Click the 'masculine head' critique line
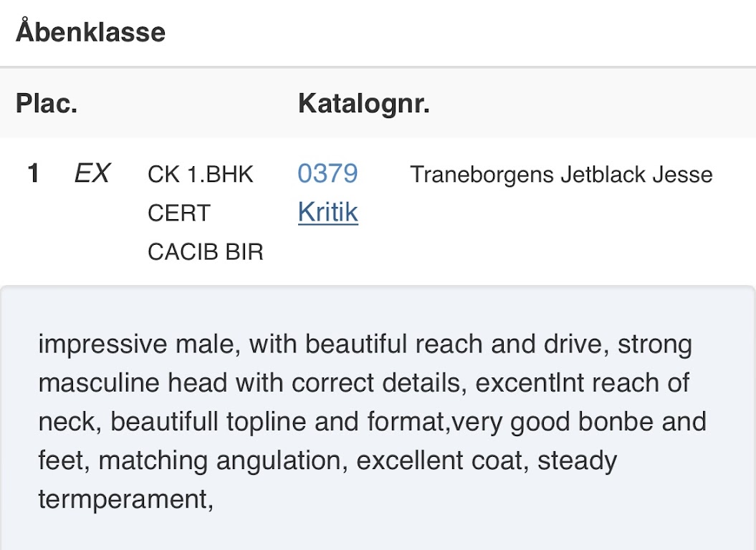This screenshot has width=756, height=550. click(364, 382)
